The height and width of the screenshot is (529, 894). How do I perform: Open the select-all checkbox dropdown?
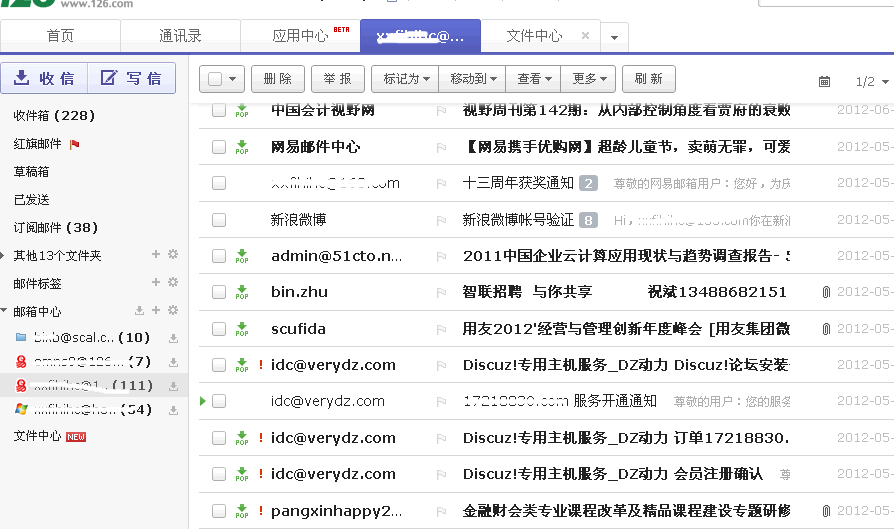(x=233, y=79)
